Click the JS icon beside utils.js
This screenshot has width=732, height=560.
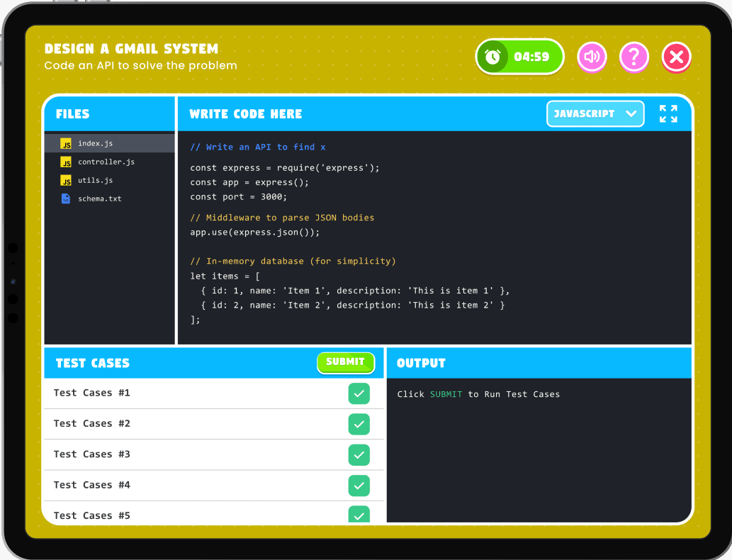(66, 180)
